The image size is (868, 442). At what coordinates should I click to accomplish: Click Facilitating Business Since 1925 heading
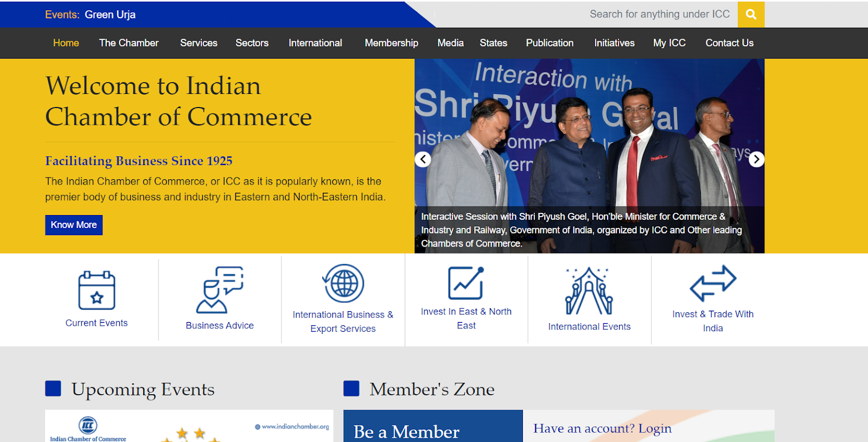pos(139,161)
